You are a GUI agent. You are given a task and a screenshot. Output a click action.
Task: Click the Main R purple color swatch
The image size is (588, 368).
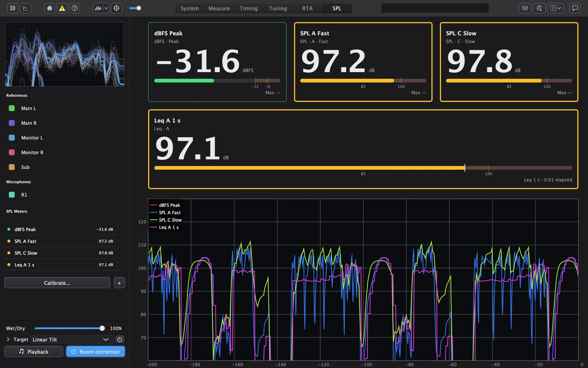click(x=12, y=123)
